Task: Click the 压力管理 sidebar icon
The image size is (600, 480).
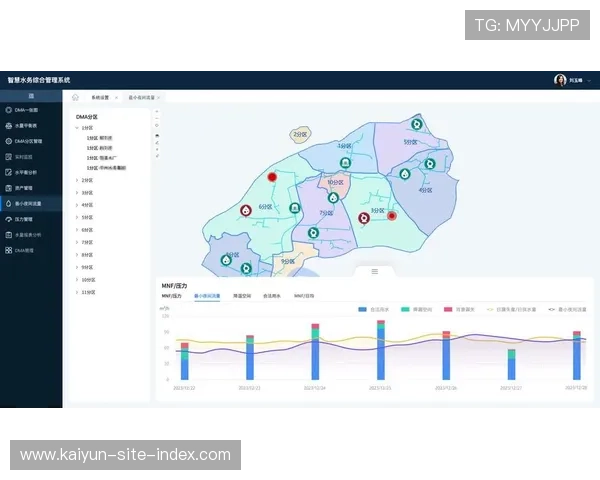Action: [9, 218]
